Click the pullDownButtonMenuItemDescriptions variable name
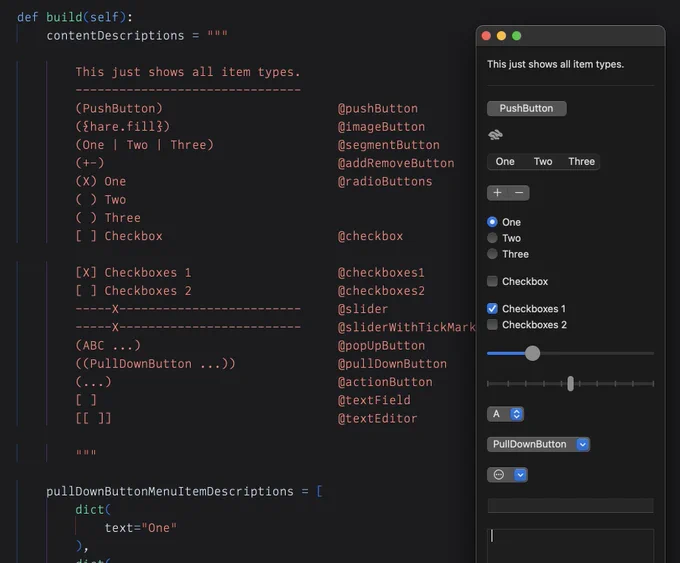Image resolution: width=680 pixels, height=563 pixels. 170,491
